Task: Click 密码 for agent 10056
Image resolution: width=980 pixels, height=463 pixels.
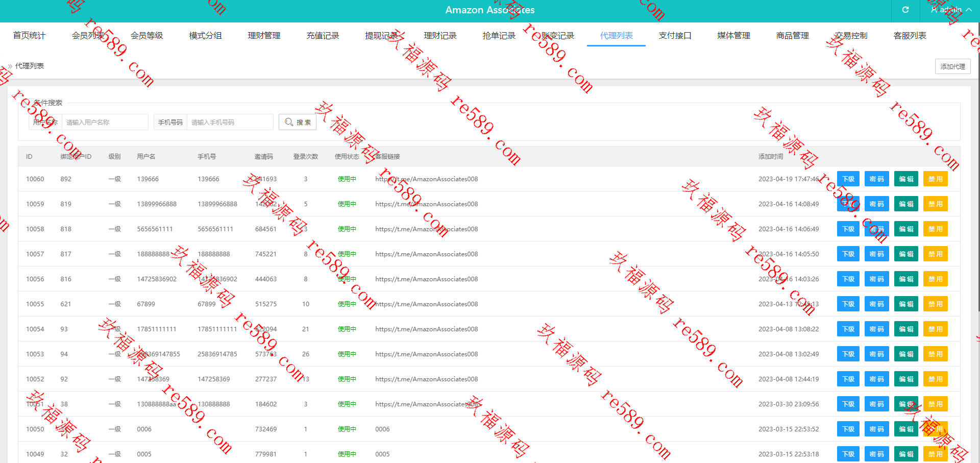Action: pos(877,279)
